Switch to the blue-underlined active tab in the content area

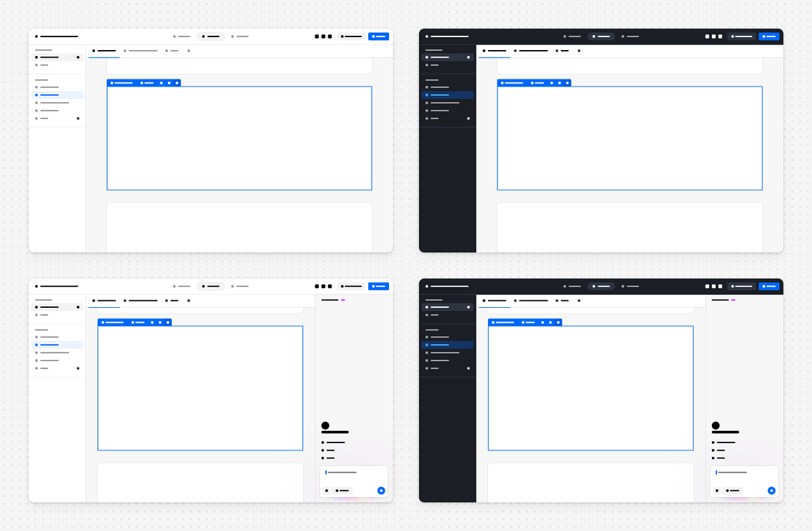pos(104,51)
